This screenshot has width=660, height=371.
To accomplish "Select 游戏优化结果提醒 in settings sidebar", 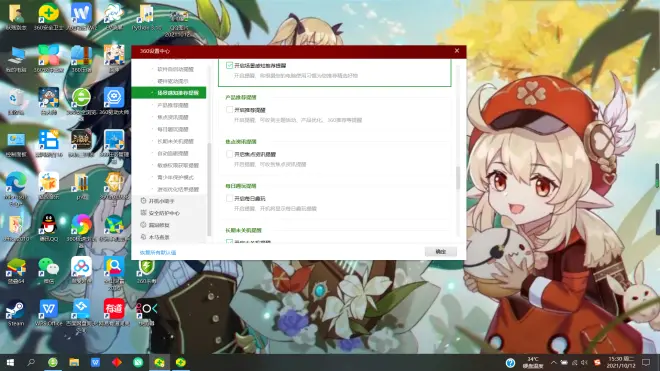I will (x=178, y=189).
